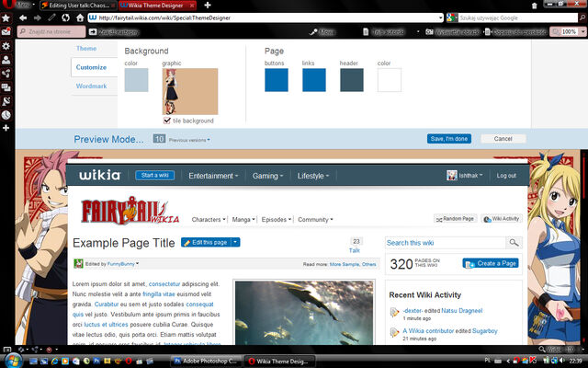Open the Ishthak user dropdown
This screenshot has width=588, height=368.
[465, 176]
